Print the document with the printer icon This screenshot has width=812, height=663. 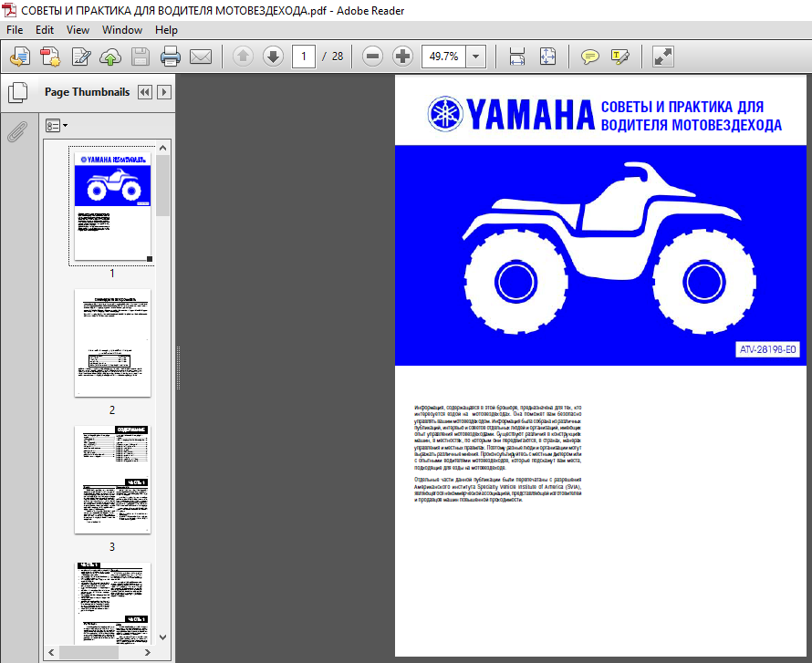coord(171,57)
